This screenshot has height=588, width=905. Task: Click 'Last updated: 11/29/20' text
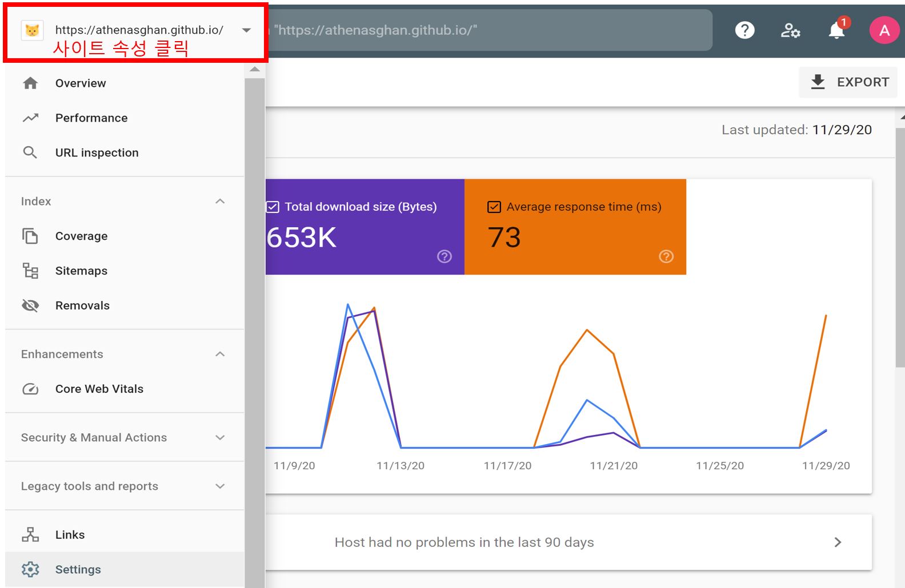tap(796, 130)
